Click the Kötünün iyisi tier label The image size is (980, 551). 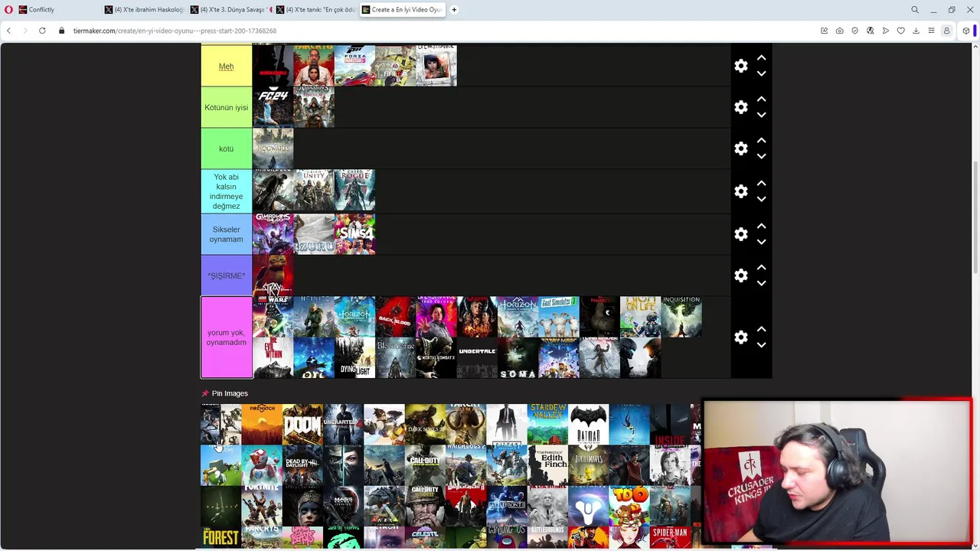point(226,107)
